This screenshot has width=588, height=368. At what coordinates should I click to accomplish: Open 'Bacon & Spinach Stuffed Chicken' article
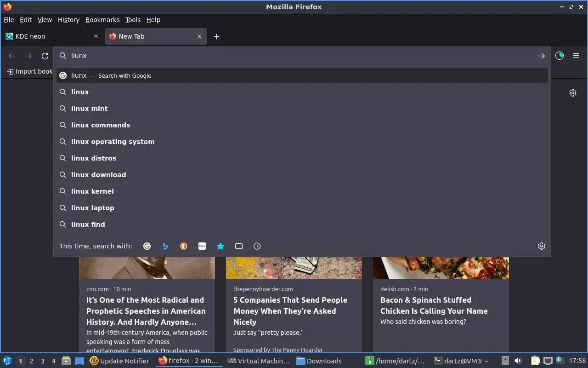[434, 305]
